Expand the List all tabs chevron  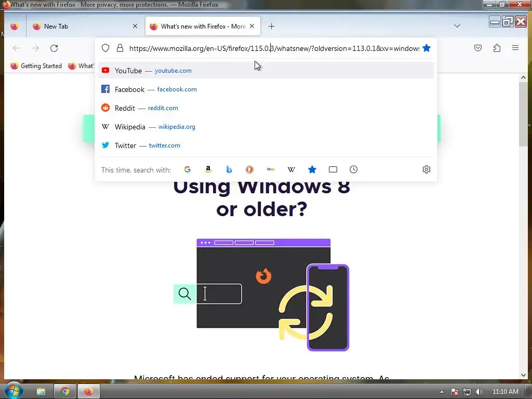457,26
